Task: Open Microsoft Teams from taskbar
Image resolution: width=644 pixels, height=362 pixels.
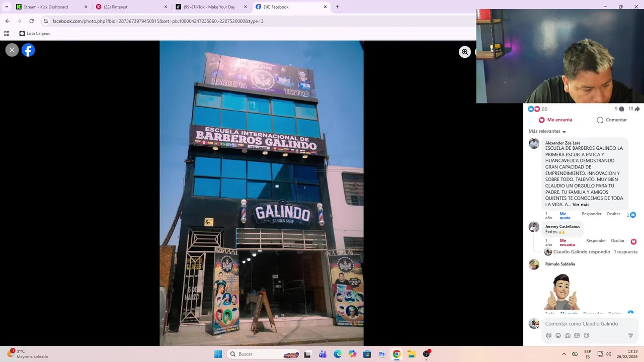Action: tap(323, 354)
